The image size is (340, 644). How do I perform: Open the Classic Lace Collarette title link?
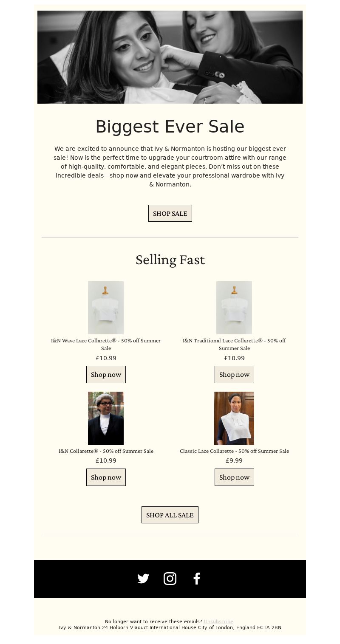click(234, 451)
